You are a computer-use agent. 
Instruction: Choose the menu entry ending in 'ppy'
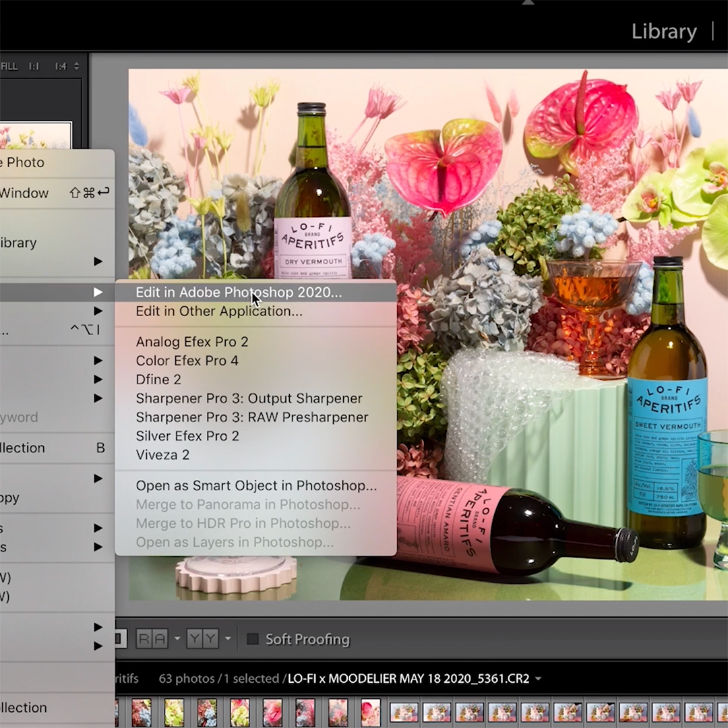pos(57,497)
